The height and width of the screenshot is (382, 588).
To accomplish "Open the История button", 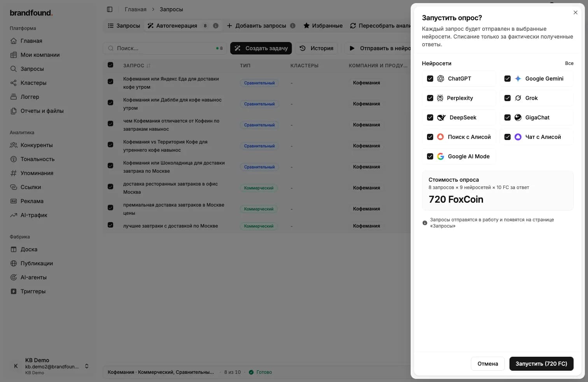I will [317, 48].
